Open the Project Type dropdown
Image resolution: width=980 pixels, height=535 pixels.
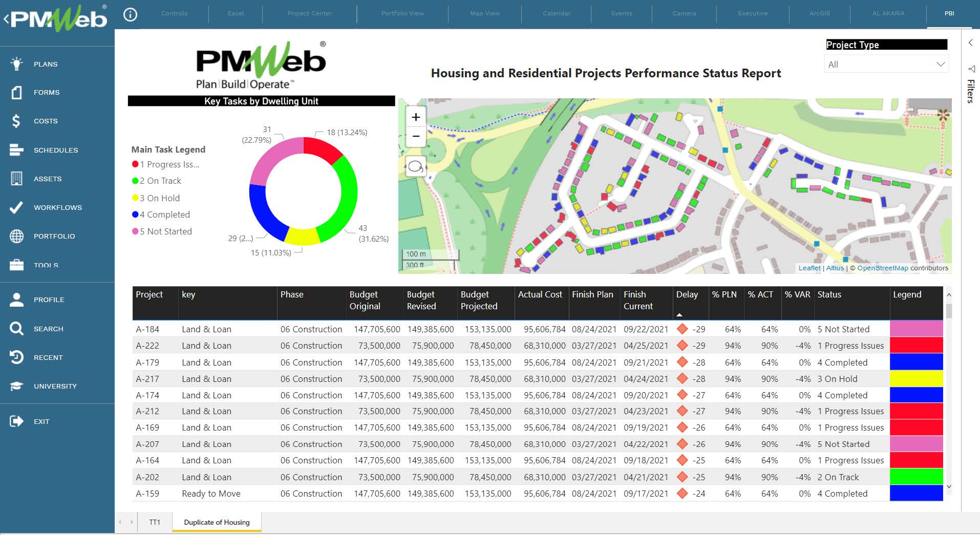886,65
